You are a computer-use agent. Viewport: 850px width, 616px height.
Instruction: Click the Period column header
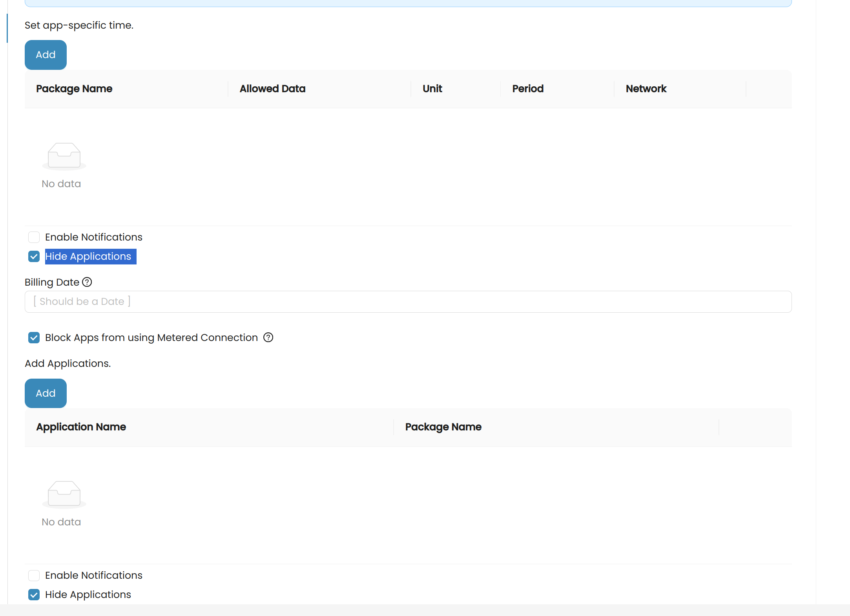click(527, 89)
